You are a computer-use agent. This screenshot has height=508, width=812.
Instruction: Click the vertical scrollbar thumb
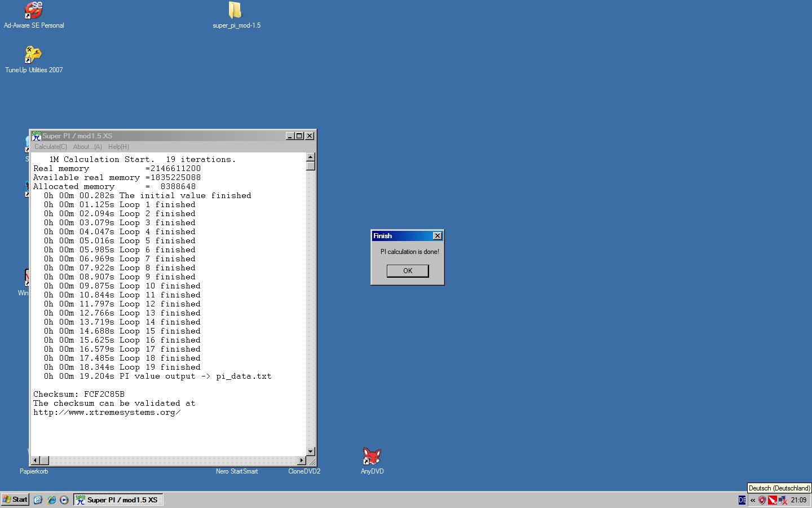(311, 166)
